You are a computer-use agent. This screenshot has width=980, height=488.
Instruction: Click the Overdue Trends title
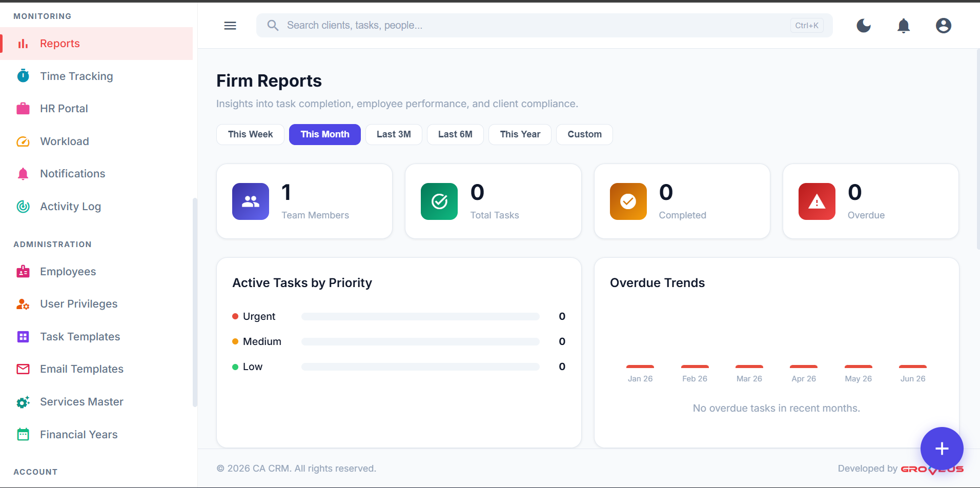click(x=658, y=283)
